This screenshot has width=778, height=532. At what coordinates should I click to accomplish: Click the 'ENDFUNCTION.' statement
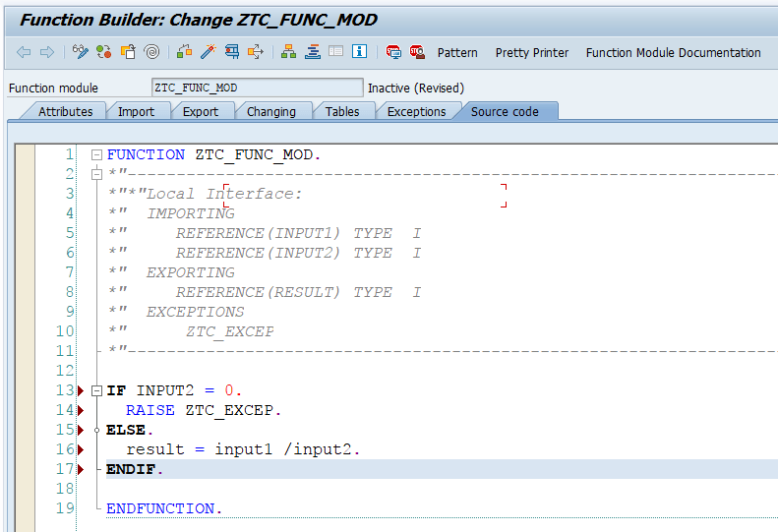[164, 508]
